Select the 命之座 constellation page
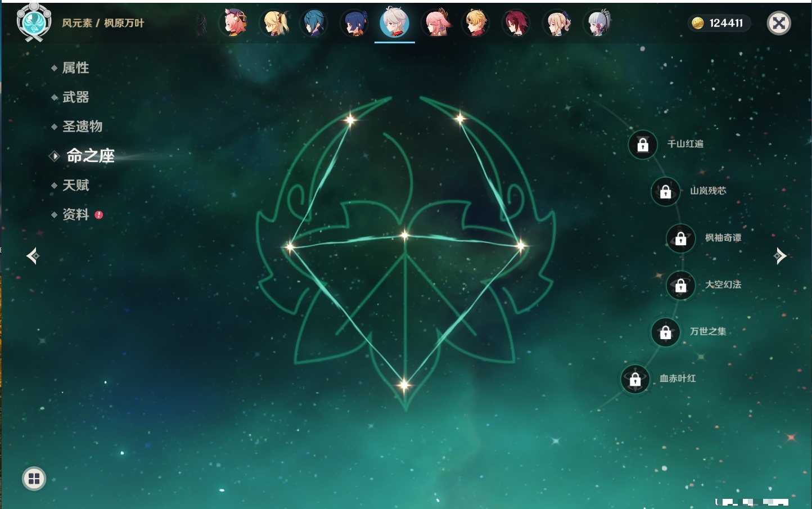The width and height of the screenshot is (812, 509). coord(91,156)
